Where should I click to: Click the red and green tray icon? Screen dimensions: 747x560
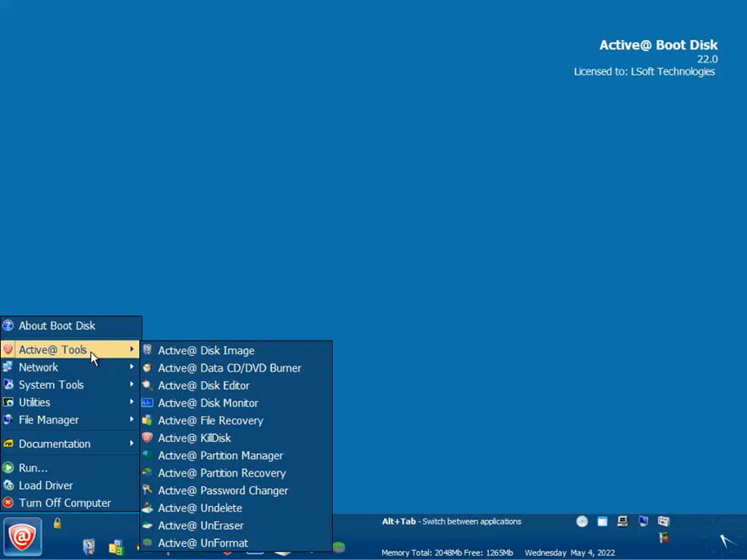click(x=664, y=538)
